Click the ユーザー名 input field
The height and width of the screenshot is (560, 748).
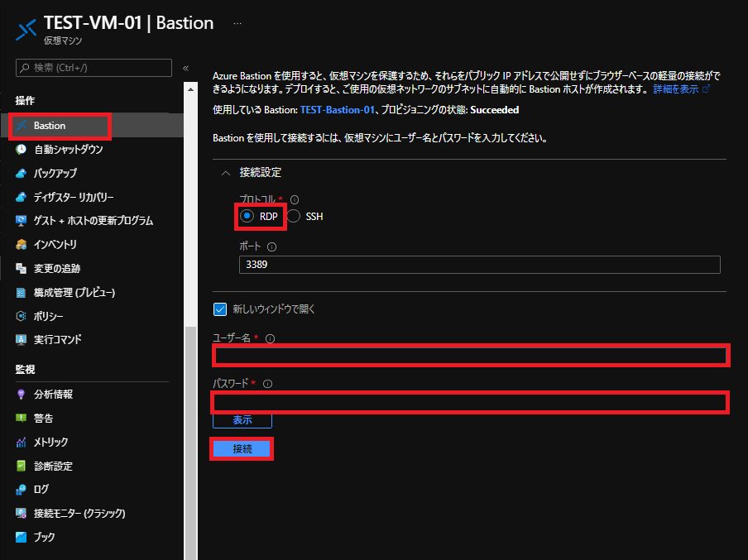(471, 356)
